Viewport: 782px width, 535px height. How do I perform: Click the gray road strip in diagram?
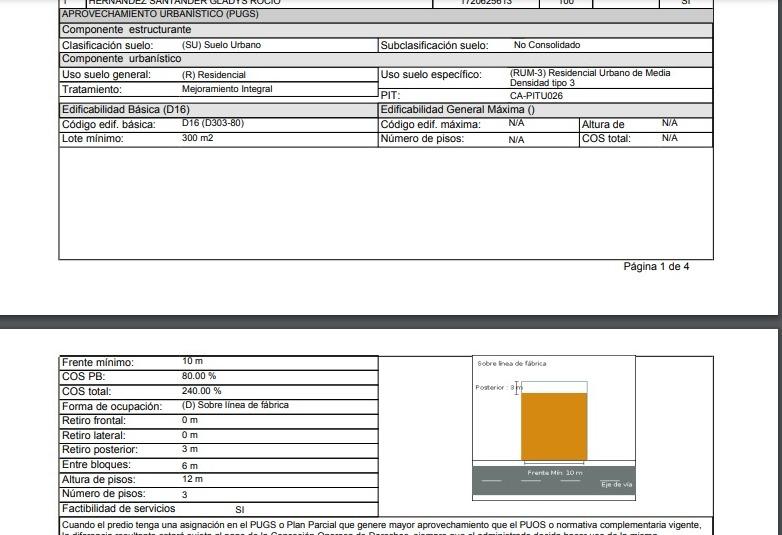(x=554, y=480)
